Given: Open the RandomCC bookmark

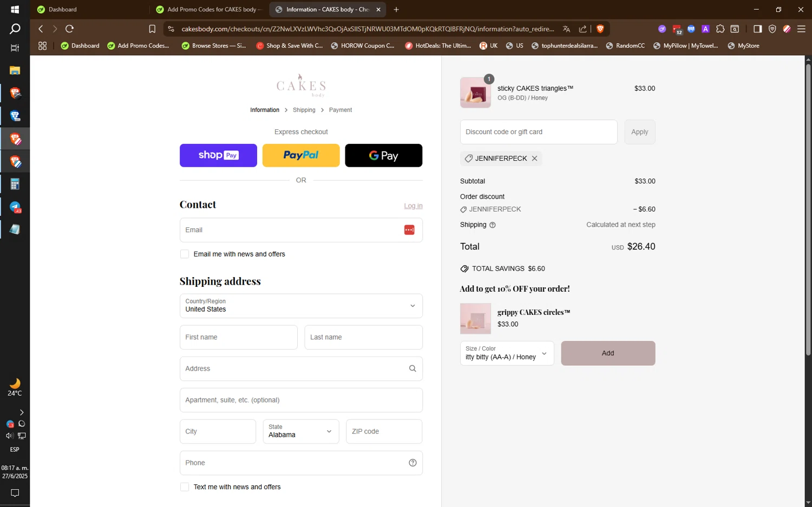Looking at the screenshot, I should [625, 46].
